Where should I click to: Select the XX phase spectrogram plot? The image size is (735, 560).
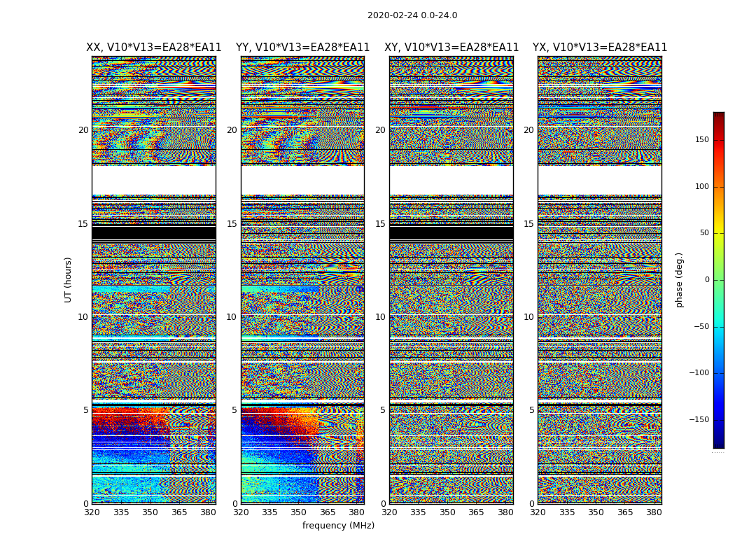pos(154,280)
